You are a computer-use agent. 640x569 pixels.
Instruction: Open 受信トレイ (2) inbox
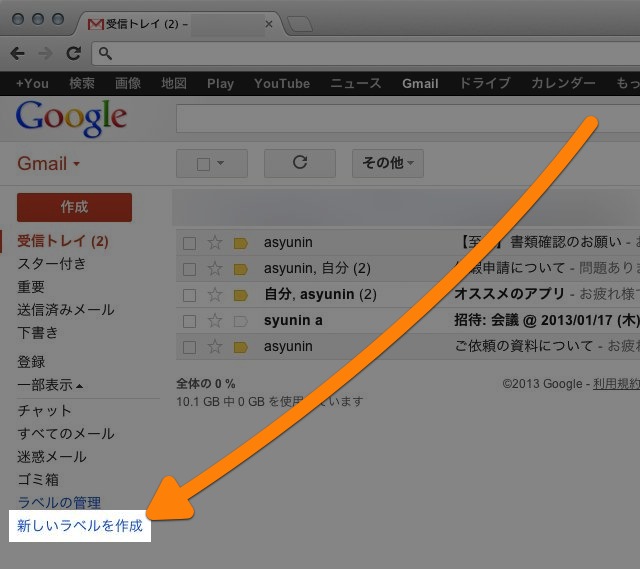pos(63,241)
